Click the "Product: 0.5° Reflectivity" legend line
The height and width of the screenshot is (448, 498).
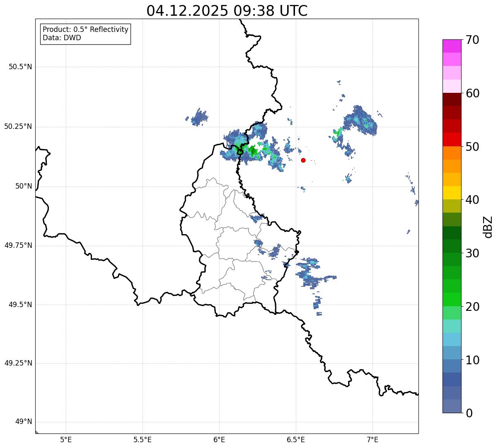pyautogui.click(x=85, y=29)
